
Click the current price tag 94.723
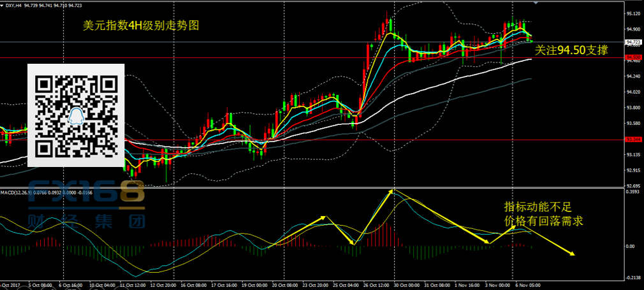click(x=634, y=43)
